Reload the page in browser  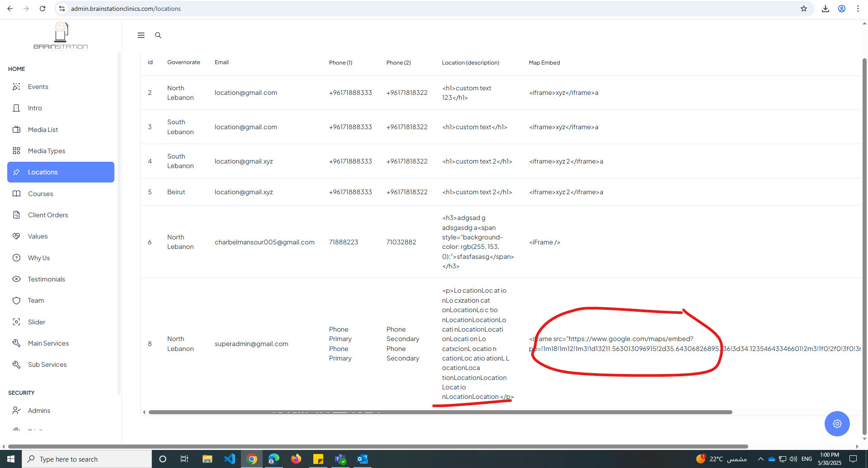[42, 9]
